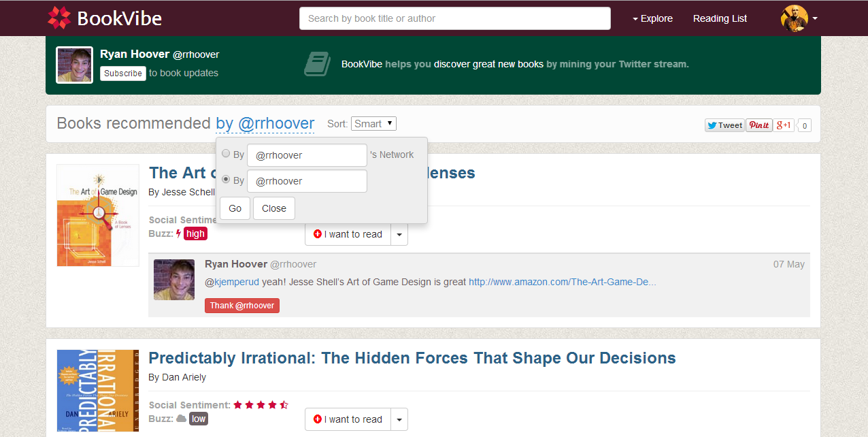Click the green book icon in the banner
Screen dimensions: 868x437
317,64
